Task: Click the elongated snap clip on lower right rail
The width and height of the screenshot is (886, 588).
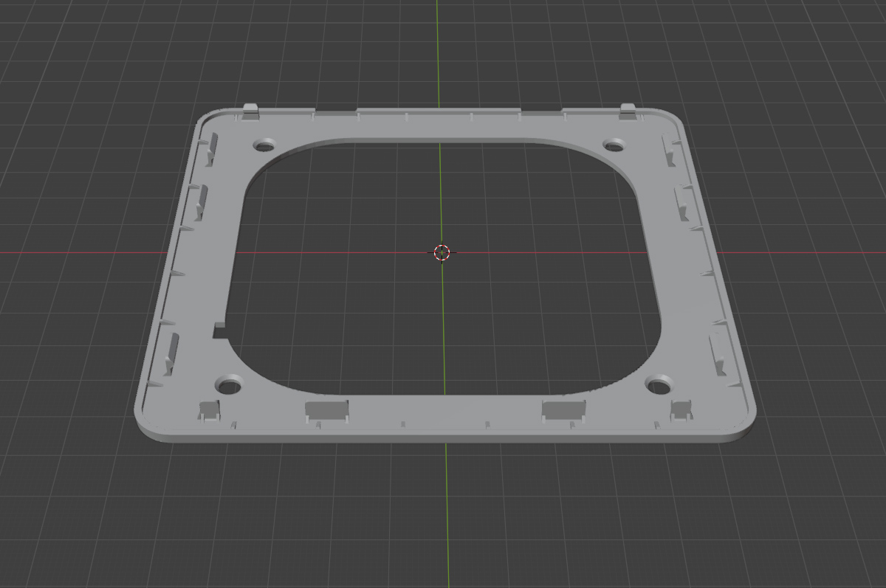Action: pos(718,353)
